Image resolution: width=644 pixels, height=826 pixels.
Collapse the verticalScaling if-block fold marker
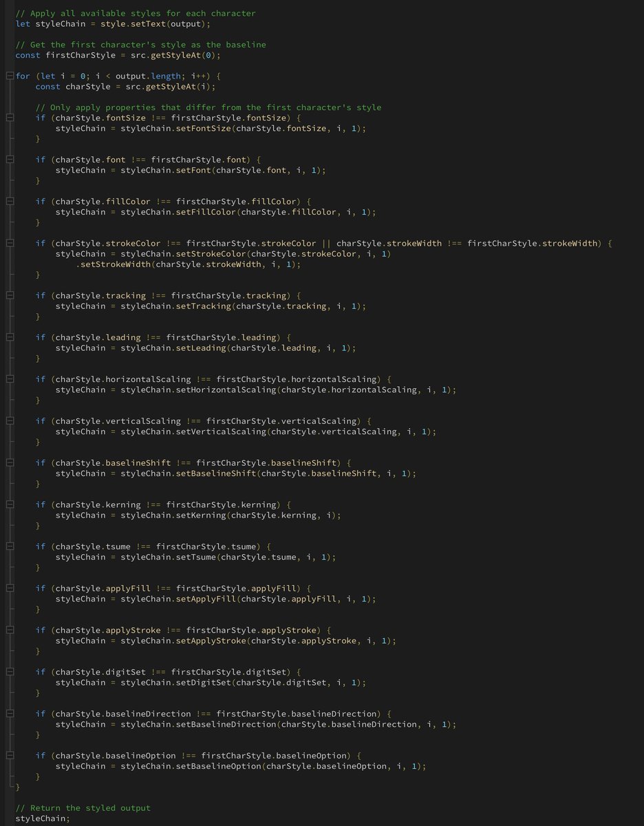tap(9, 421)
